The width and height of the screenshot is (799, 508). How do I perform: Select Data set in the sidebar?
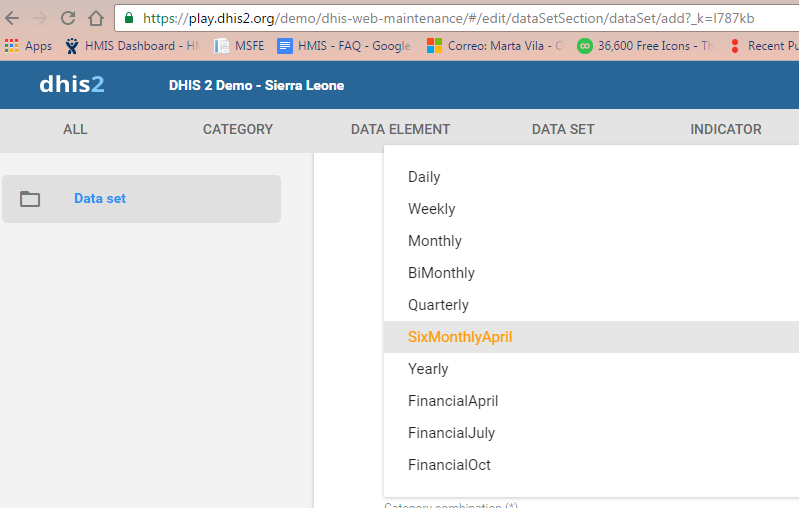(142, 199)
